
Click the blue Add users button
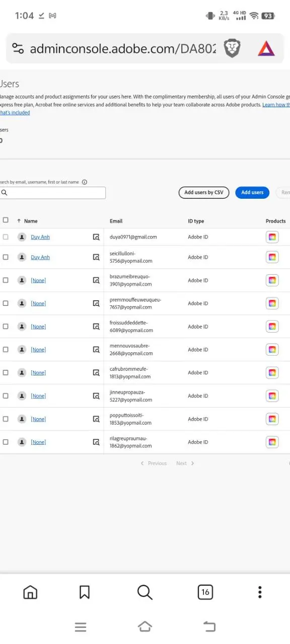pyautogui.click(x=252, y=193)
